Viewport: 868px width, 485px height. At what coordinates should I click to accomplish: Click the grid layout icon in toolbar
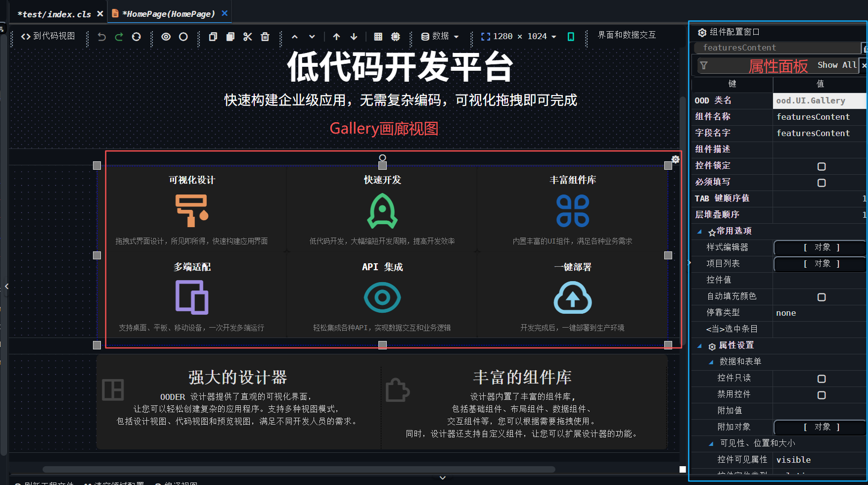[378, 37]
